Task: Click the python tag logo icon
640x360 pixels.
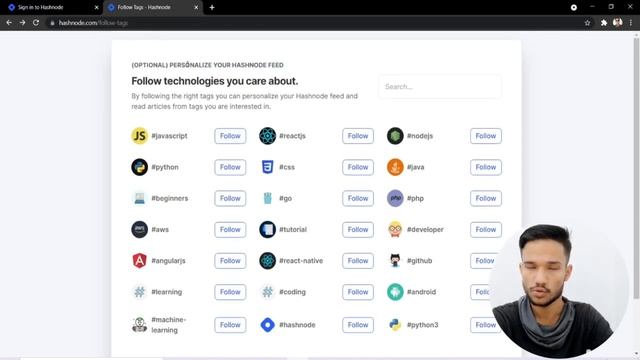Action: 139,167
